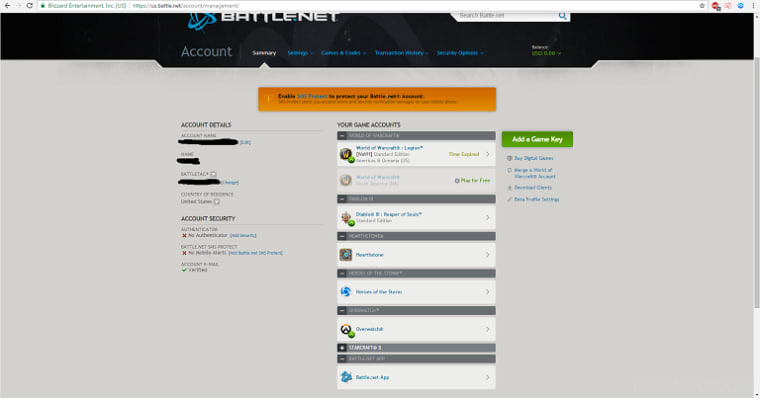Screen dimensions: 760x398
Task: Collapse the Battle.net App section
Action: tap(342, 359)
